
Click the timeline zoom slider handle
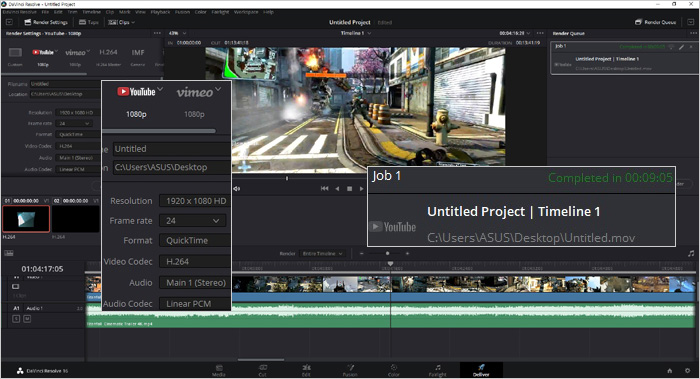(x=387, y=254)
